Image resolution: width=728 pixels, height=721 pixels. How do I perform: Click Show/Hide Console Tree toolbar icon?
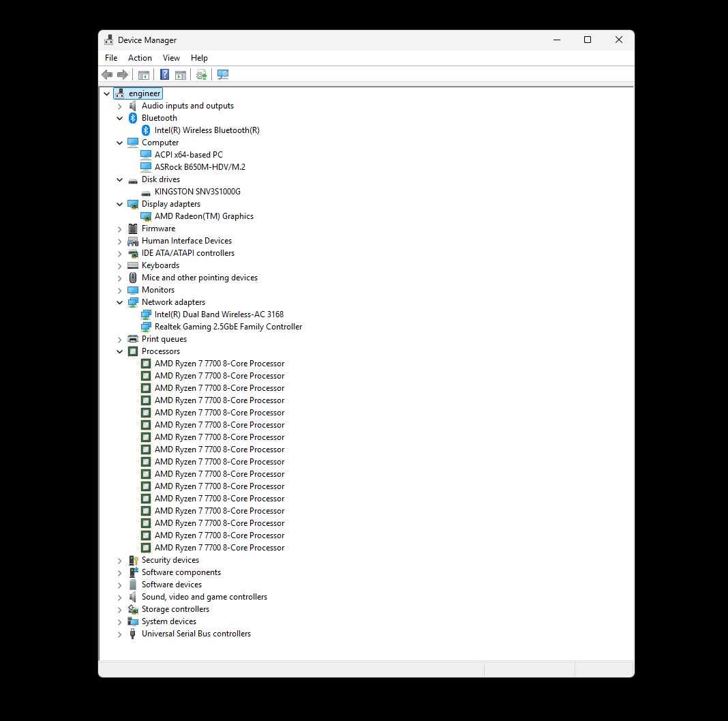pos(144,75)
